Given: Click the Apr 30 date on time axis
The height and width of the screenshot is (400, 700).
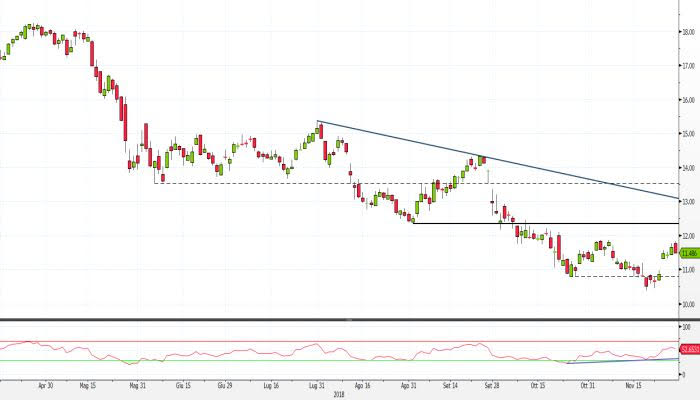Looking at the screenshot, I should (x=42, y=383).
